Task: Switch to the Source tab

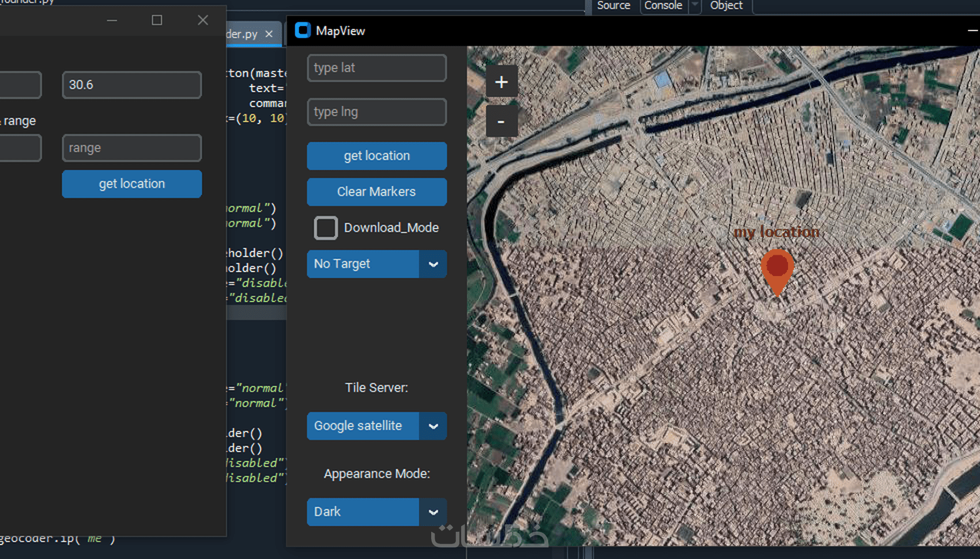Action: coord(613,6)
